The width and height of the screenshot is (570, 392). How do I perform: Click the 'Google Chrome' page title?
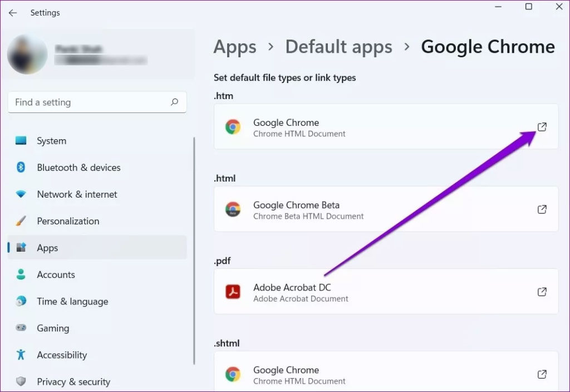[x=488, y=47]
